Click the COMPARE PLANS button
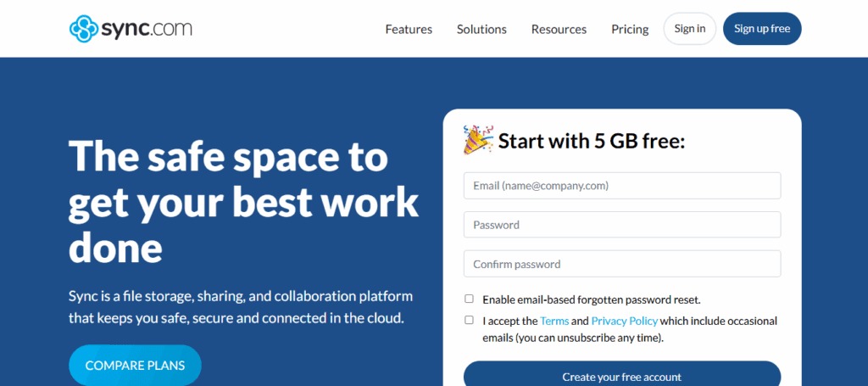 tap(135, 366)
